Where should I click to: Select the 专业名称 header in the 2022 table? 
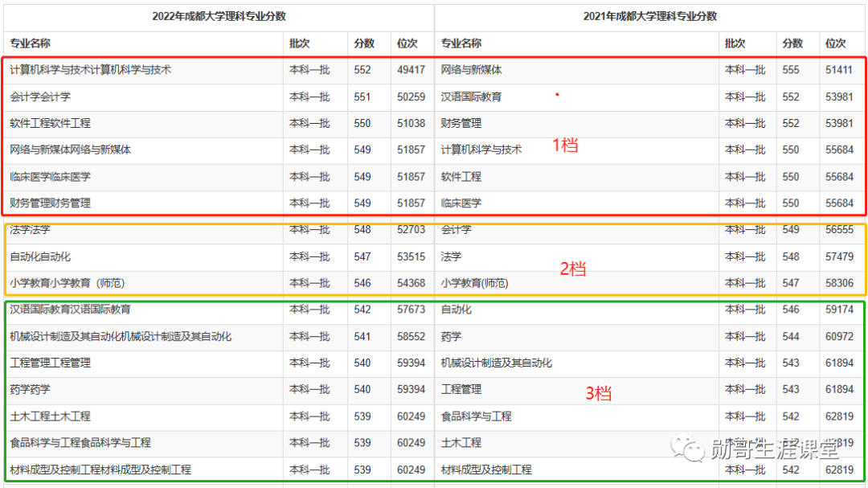pyautogui.click(x=30, y=43)
